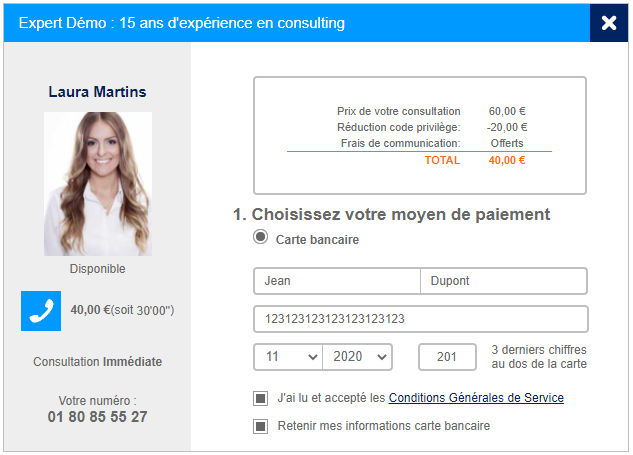The height and width of the screenshot is (455, 633).
Task: Uncheck Retenir mes informations carte bancaire
Action: (261, 426)
